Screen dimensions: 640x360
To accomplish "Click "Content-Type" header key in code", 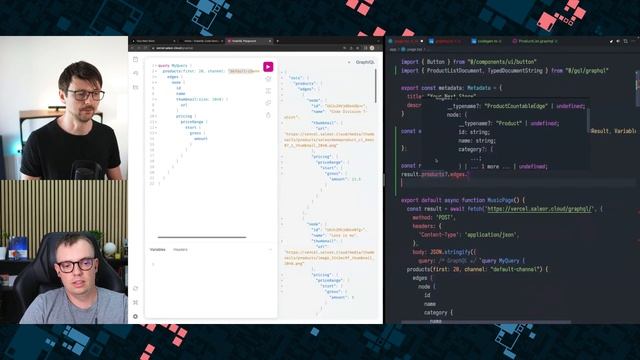I will 439,235.
